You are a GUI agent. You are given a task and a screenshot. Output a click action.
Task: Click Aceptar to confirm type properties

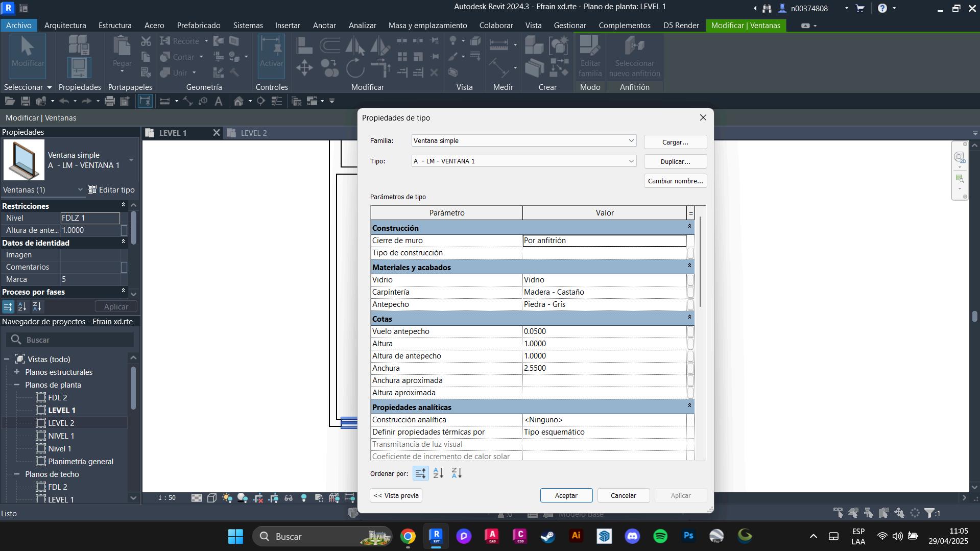tap(566, 495)
